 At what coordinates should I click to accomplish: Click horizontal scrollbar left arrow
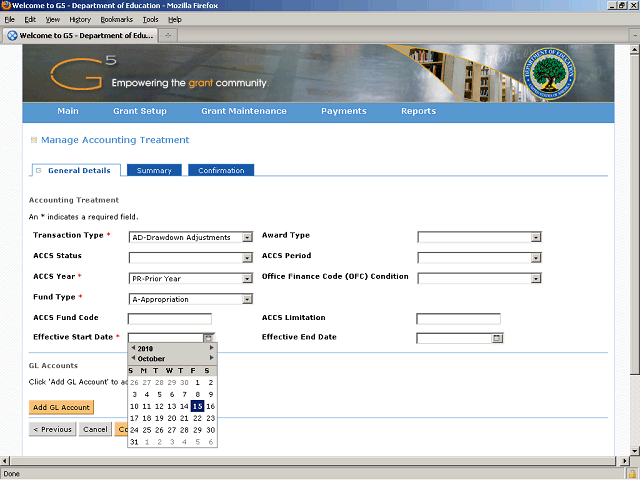(4, 461)
